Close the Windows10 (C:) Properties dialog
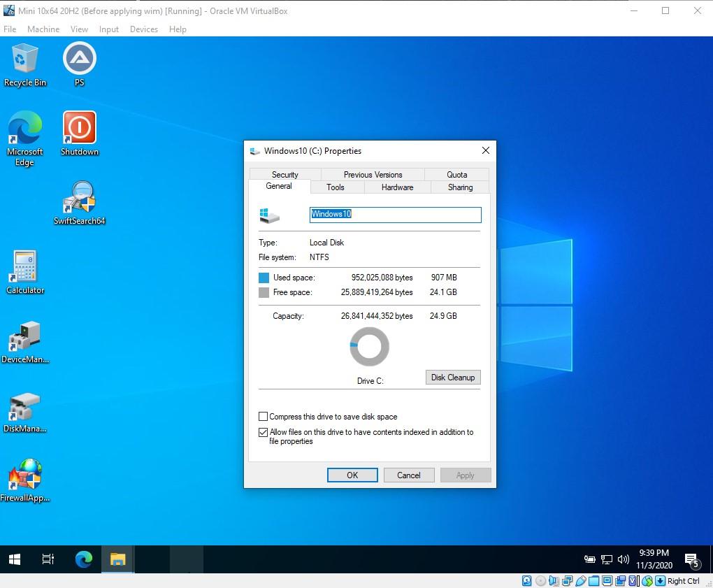 pyautogui.click(x=486, y=150)
